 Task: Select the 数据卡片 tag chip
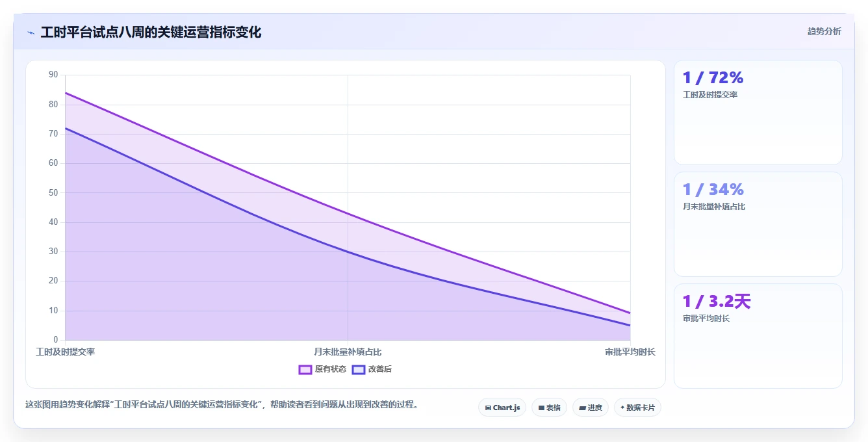point(637,408)
